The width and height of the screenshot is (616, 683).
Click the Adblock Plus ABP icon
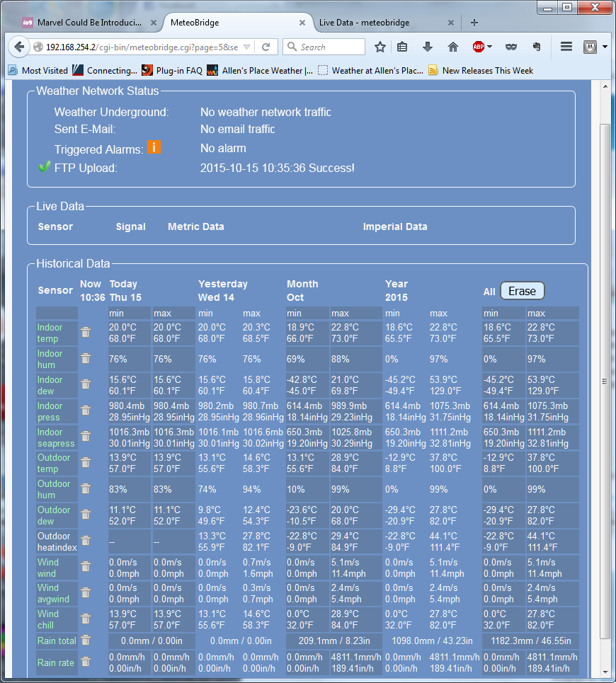coord(479,47)
